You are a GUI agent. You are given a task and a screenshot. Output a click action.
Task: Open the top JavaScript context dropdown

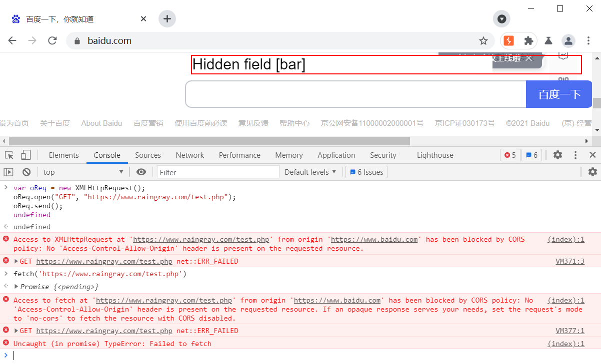(83, 172)
